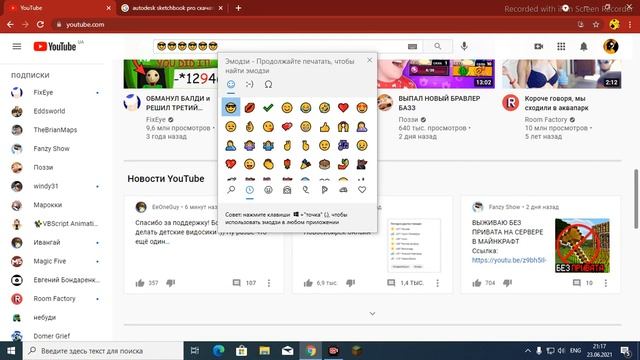Open a new Chrome tab

(x=238, y=8)
